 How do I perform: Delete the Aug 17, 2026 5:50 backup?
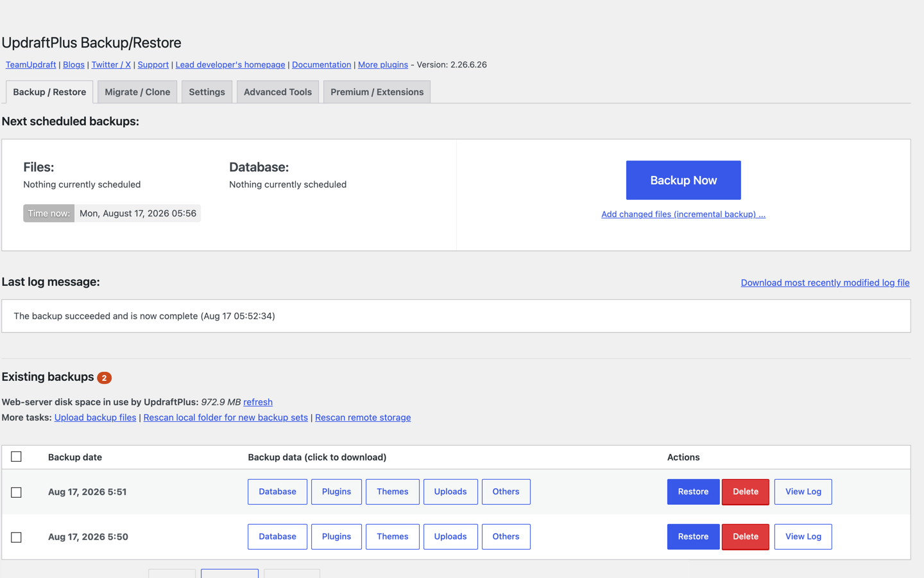746,537
